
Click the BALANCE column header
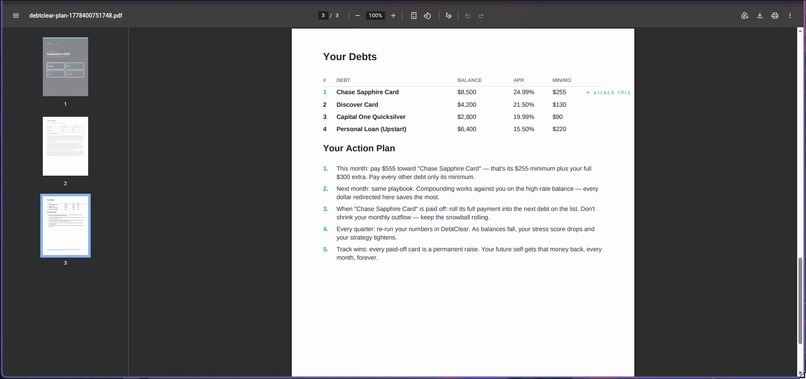click(x=469, y=80)
